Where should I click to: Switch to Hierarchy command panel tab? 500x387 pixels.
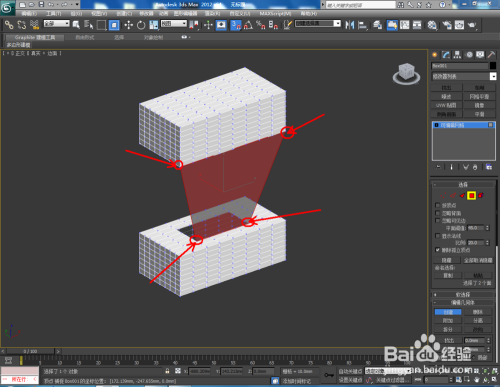point(457,55)
